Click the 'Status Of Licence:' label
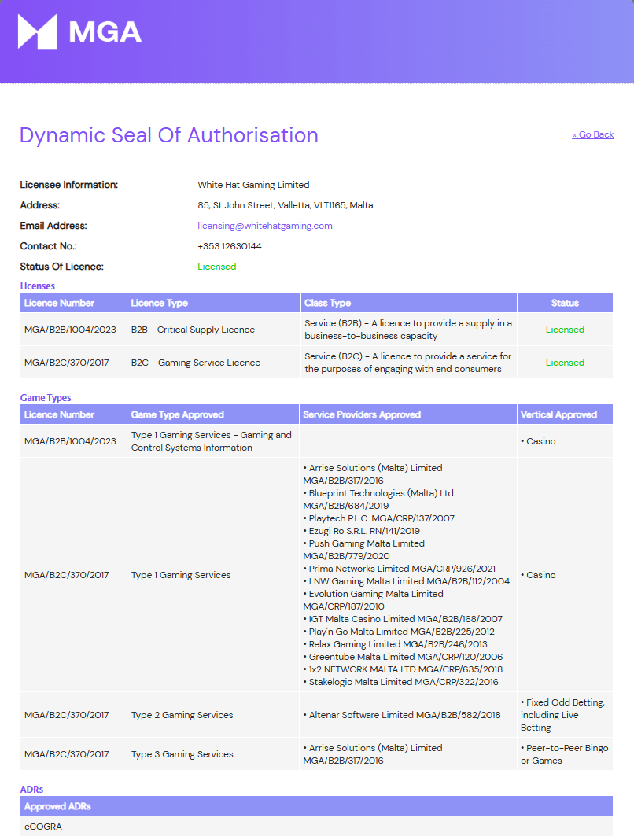 pyautogui.click(x=61, y=267)
